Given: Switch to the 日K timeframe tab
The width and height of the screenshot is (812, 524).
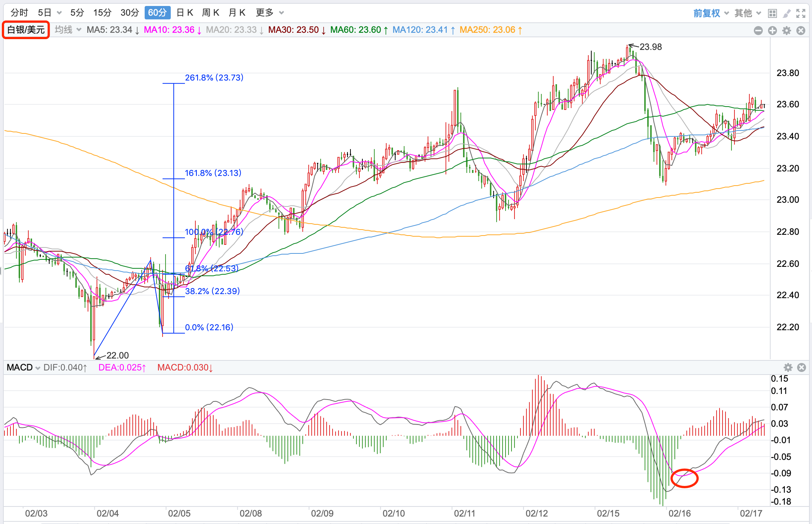Looking at the screenshot, I should click(185, 13).
